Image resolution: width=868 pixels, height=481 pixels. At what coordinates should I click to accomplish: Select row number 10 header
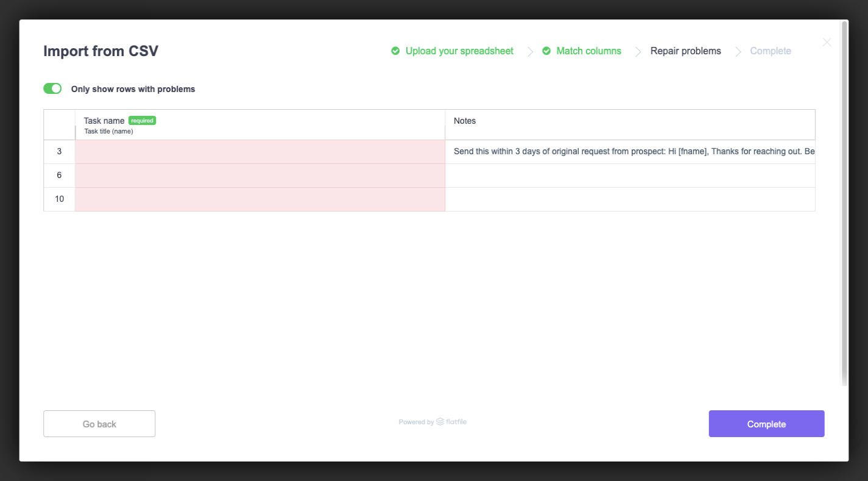tap(59, 199)
